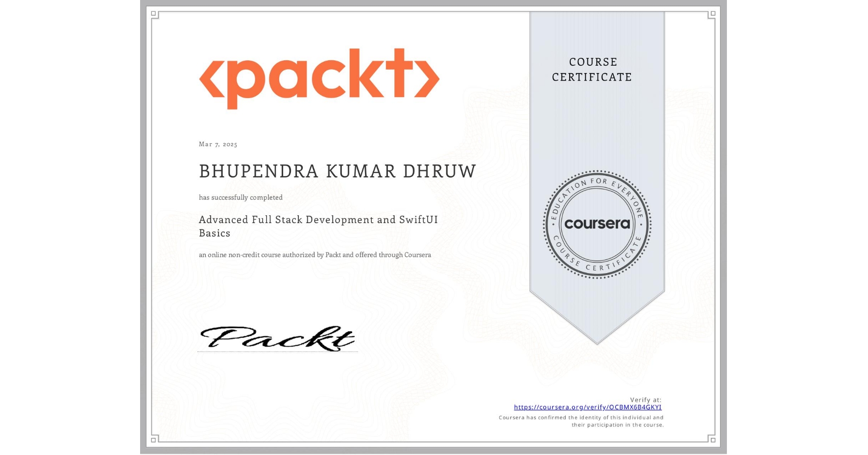Click the course title text
Viewport: 868px width, 455px height.
[x=317, y=220]
